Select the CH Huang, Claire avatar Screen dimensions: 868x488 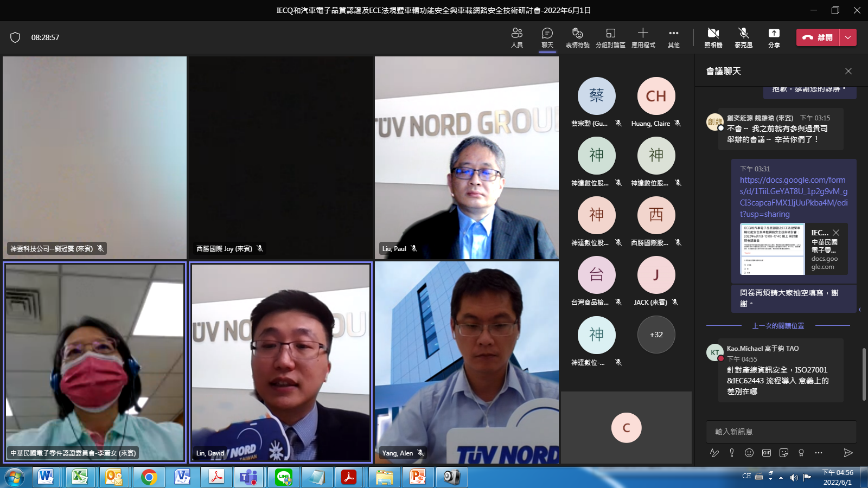coord(656,96)
